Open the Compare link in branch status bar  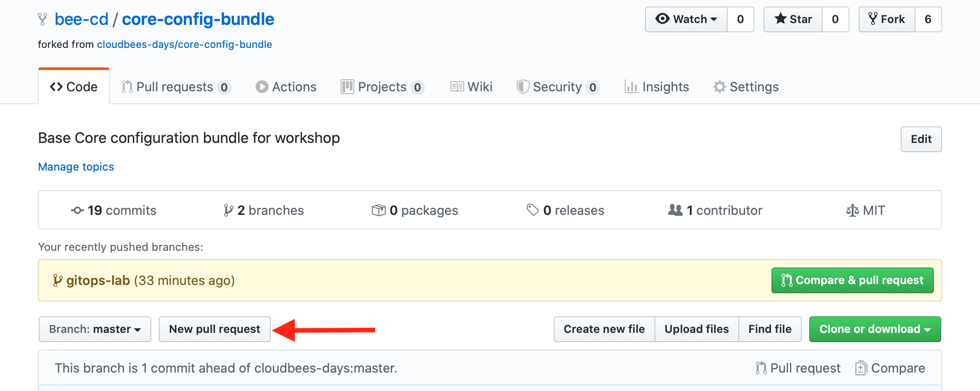tap(890, 368)
